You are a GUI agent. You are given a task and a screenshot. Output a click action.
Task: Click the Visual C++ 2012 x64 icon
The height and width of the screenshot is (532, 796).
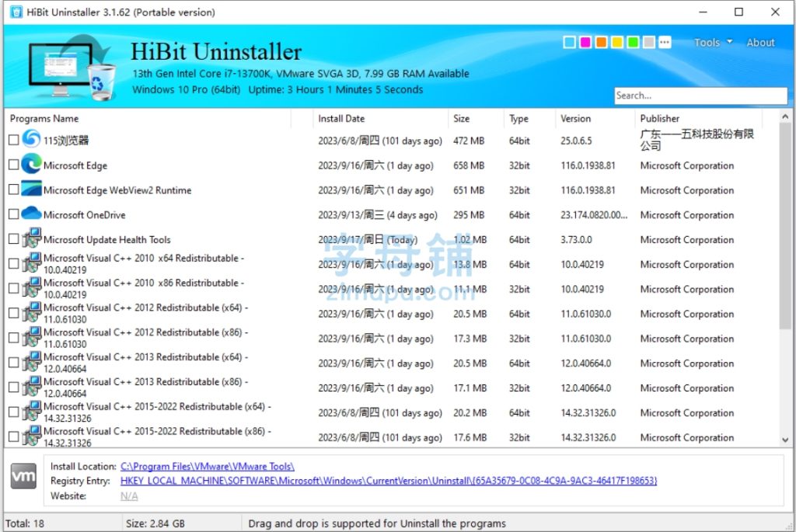point(31,313)
